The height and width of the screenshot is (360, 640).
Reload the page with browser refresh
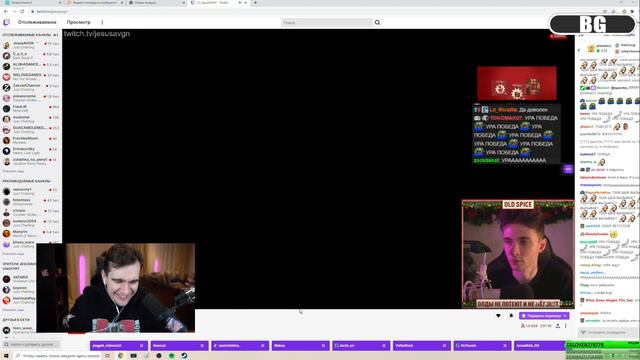22,11
